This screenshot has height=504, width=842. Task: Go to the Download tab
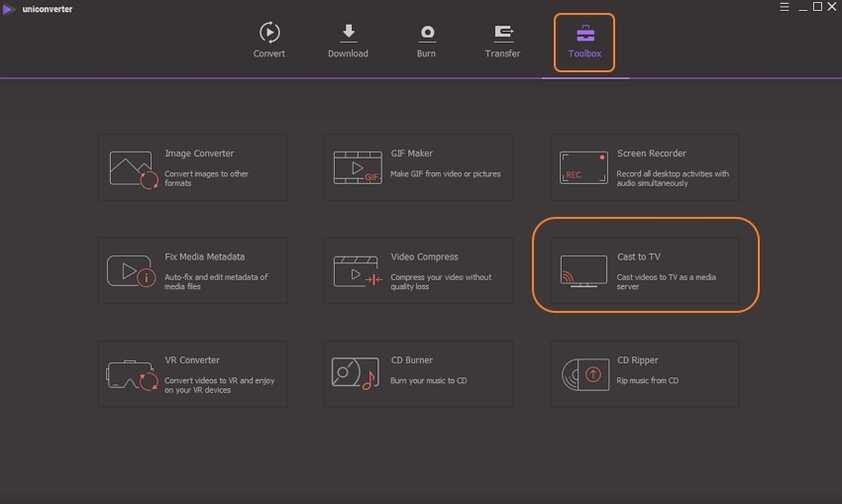click(348, 41)
